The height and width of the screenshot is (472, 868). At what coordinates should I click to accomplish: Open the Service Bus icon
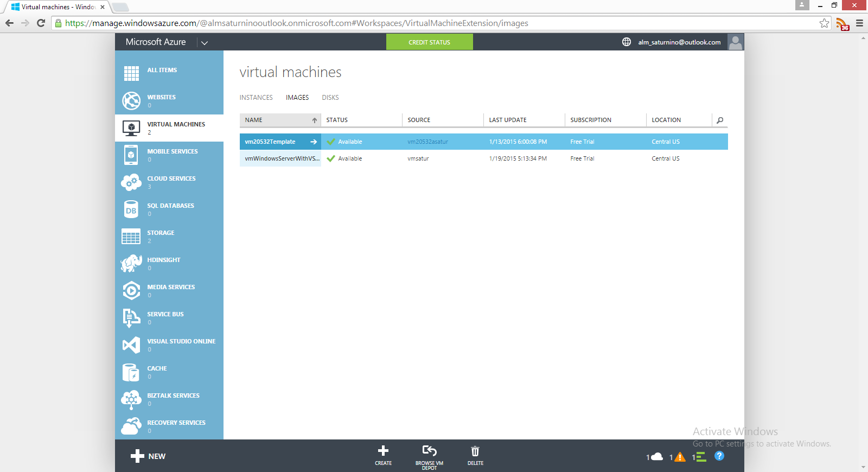coord(131,318)
